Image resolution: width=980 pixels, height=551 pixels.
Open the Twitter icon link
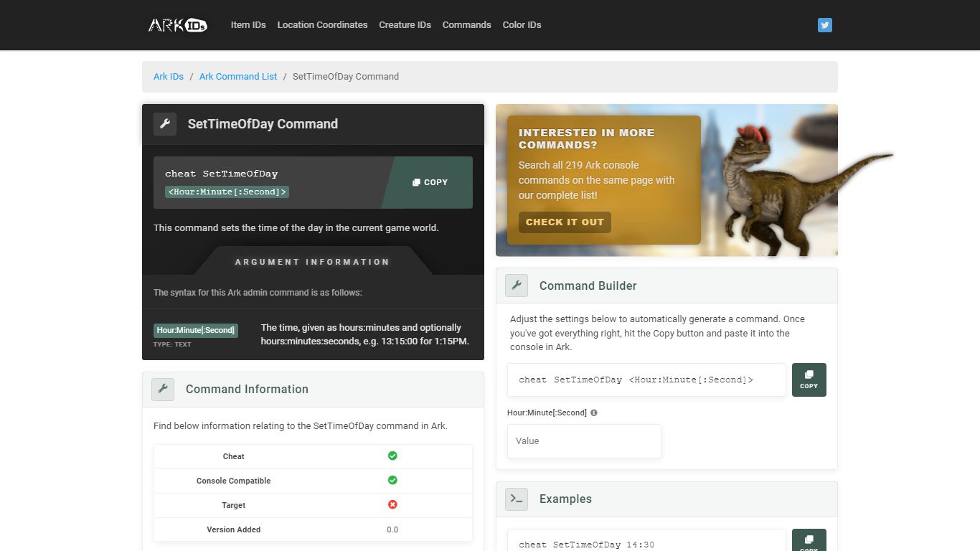pyautogui.click(x=825, y=25)
